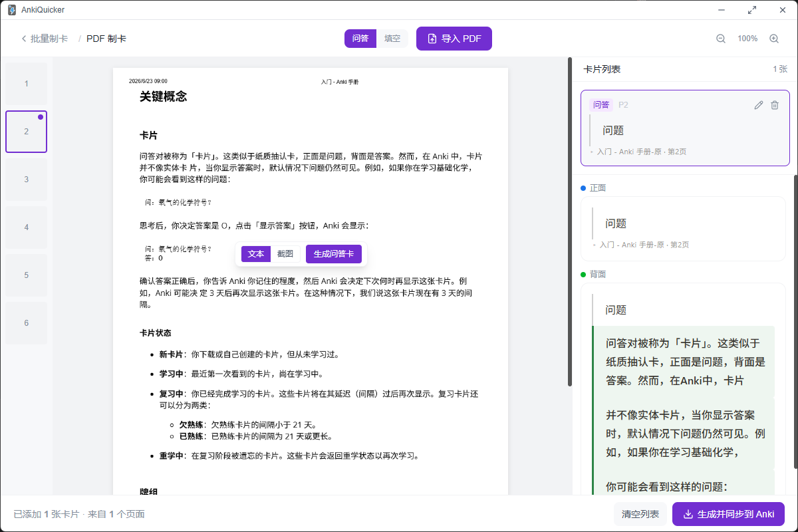The width and height of the screenshot is (798, 532).
Task: Click the 已添加 1 张卡片 status text
Action: (x=47, y=514)
